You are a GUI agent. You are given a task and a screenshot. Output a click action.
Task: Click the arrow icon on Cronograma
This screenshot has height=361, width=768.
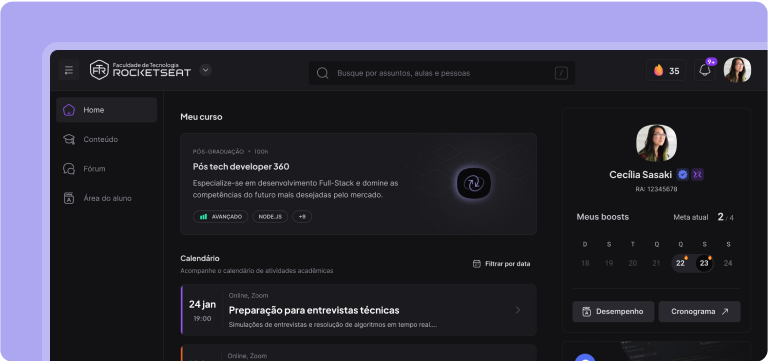tap(725, 312)
